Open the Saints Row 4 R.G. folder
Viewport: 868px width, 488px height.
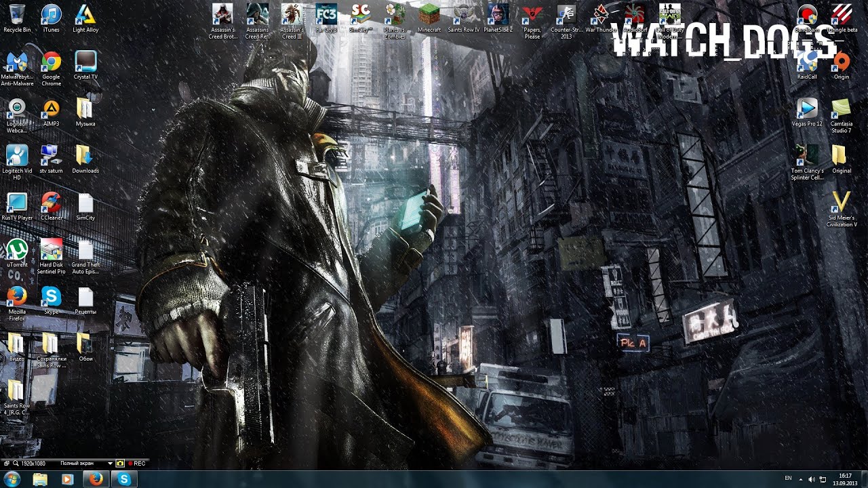coord(17,397)
